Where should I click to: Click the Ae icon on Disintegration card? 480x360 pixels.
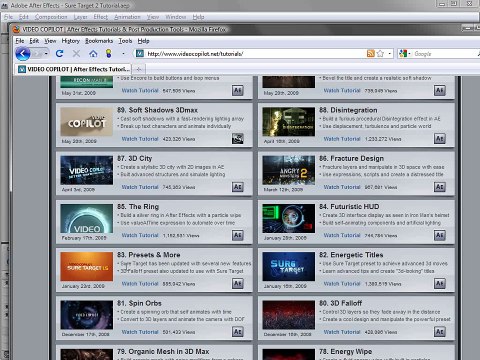point(440,138)
